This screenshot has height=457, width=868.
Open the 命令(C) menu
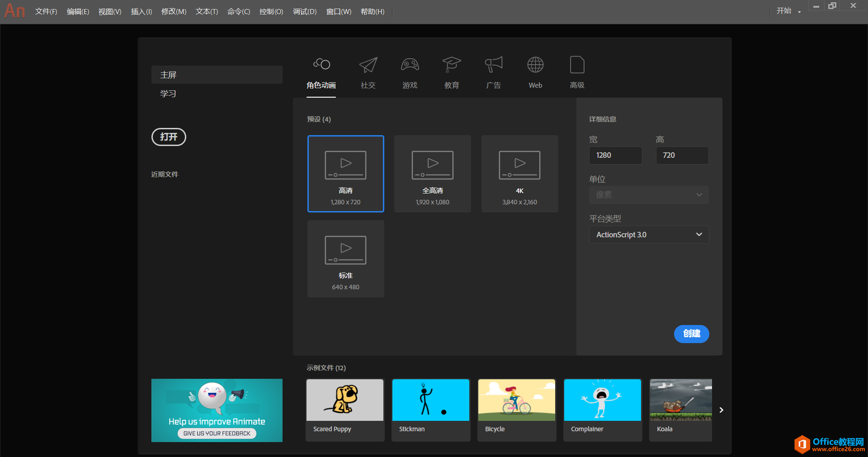point(239,11)
